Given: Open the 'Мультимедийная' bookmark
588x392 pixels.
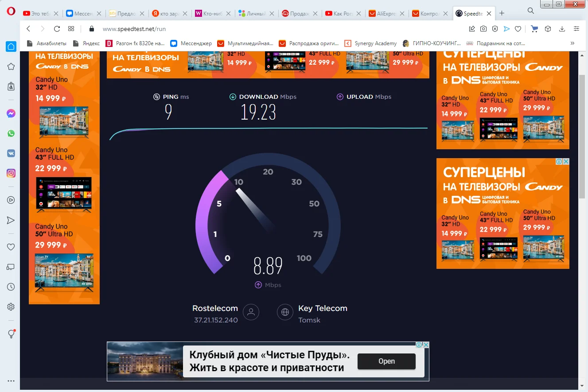Looking at the screenshot, I should click(x=245, y=43).
